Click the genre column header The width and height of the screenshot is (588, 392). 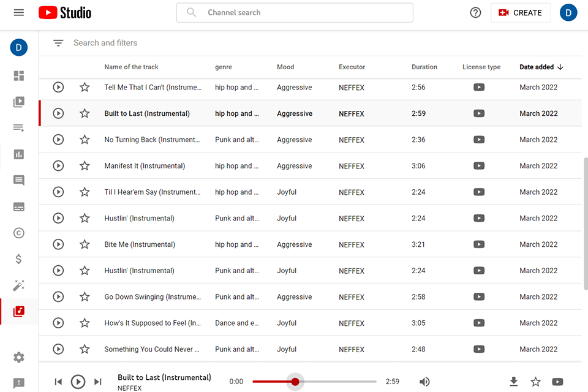click(224, 67)
